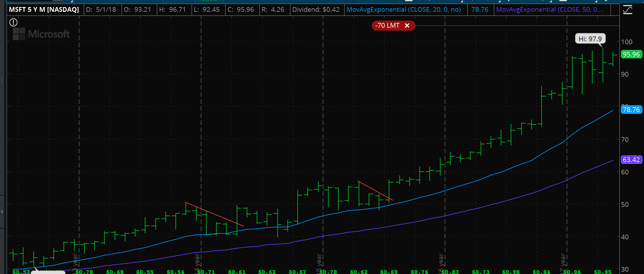The image size is (644, 274).
Task: Click the $0.61 dividend marker
Action: (237, 271)
